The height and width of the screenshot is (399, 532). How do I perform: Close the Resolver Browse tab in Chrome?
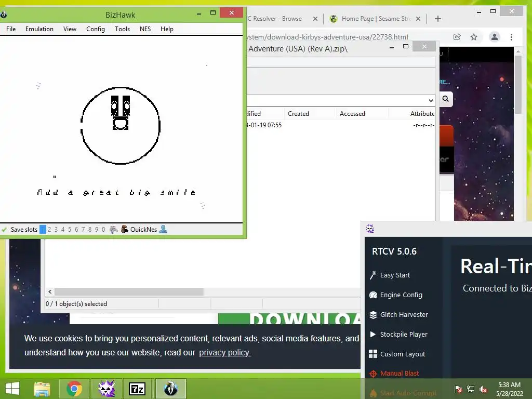(x=315, y=19)
